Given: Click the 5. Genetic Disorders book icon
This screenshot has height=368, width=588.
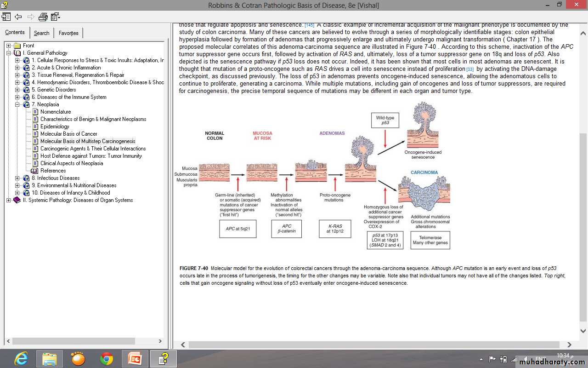Looking at the screenshot, I should (x=26, y=90).
